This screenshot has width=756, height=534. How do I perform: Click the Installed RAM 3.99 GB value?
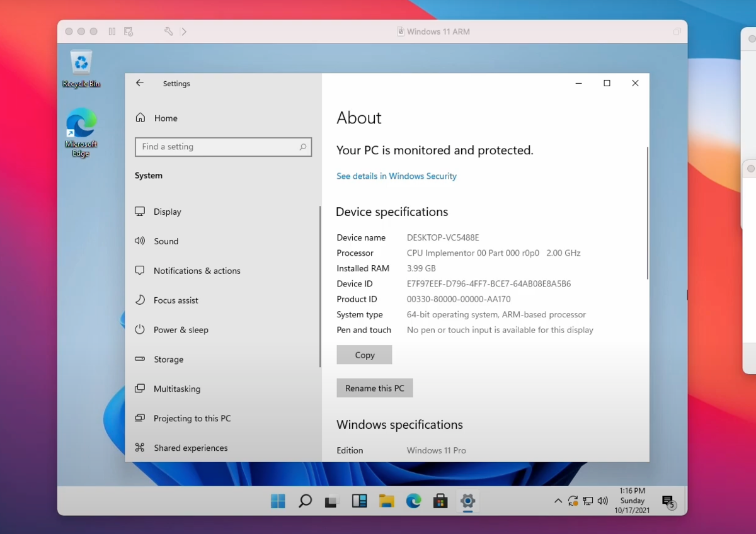pyautogui.click(x=421, y=268)
